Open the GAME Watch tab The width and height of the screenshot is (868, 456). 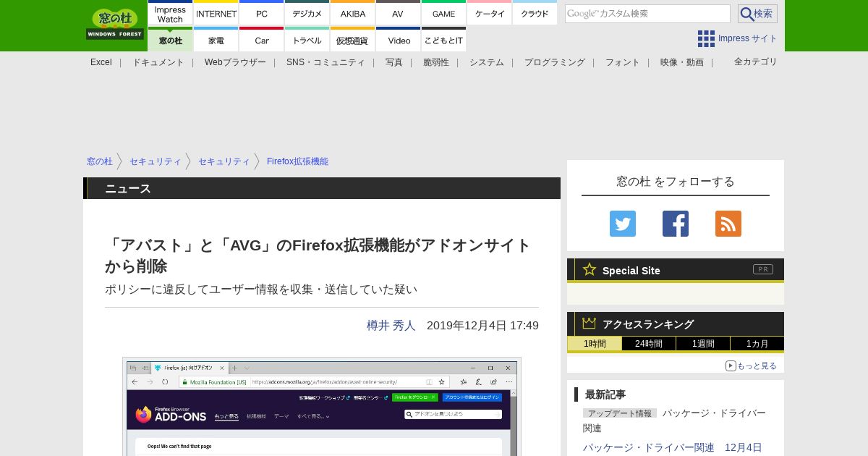(443, 14)
